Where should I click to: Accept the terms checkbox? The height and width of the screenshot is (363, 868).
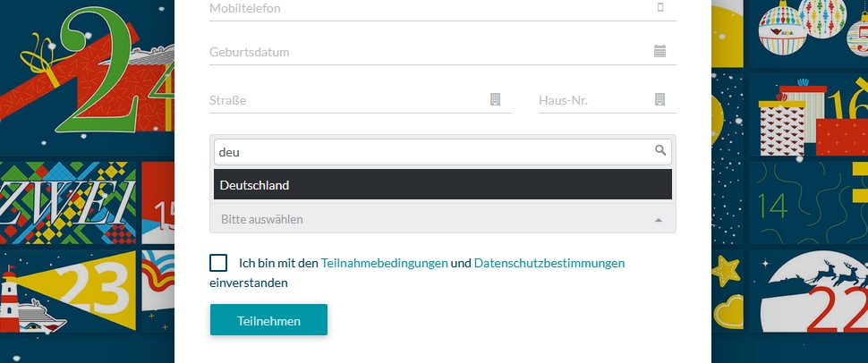click(218, 263)
